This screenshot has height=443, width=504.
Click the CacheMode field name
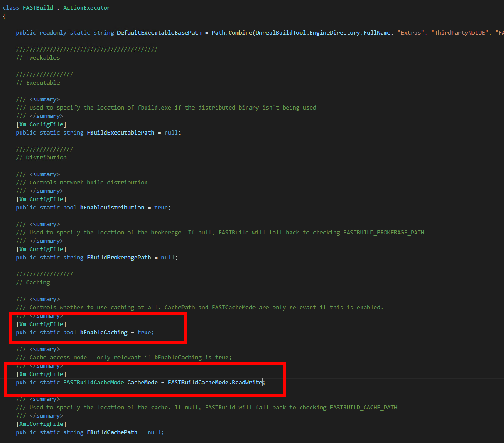[142, 382]
